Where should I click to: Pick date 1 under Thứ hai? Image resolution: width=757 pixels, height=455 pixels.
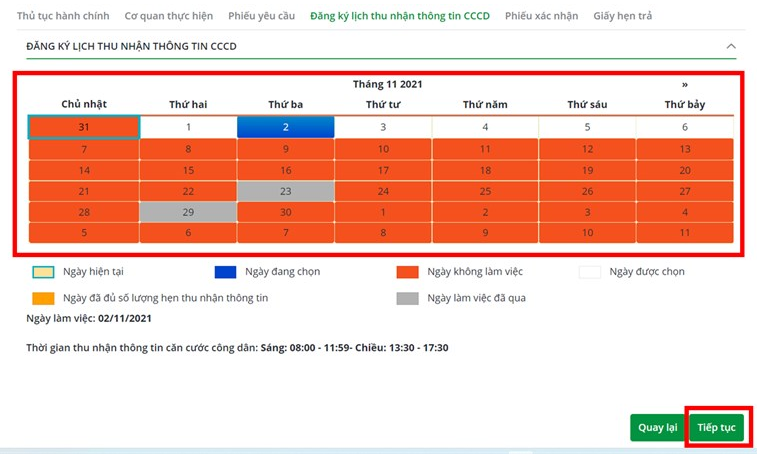pyautogui.click(x=188, y=127)
